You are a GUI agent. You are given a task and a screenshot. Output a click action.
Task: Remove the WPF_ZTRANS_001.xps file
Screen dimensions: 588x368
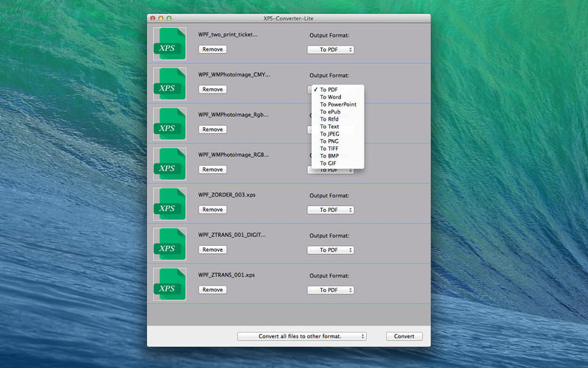pyautogui.click(x=212, y=290)
